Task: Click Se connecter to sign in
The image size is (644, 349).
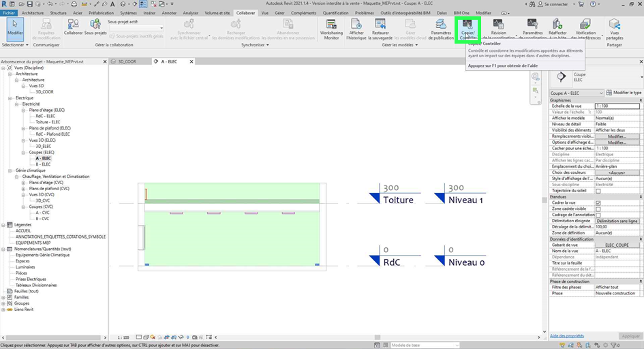Action: point(556,4)
